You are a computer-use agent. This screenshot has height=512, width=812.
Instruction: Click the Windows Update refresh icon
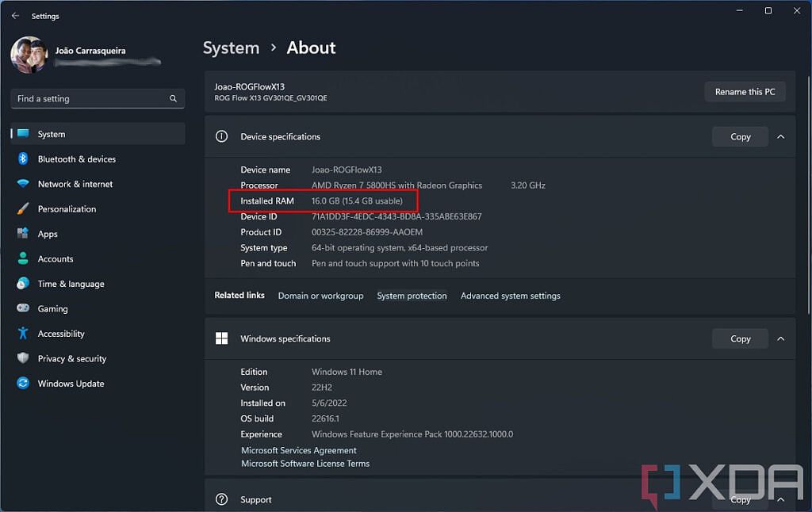pyautogui.click(x=24, y=384)
